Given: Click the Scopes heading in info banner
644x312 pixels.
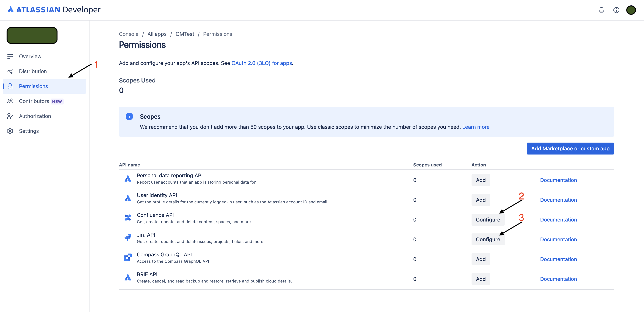Looking at the screenshot, I should point(150,117).
